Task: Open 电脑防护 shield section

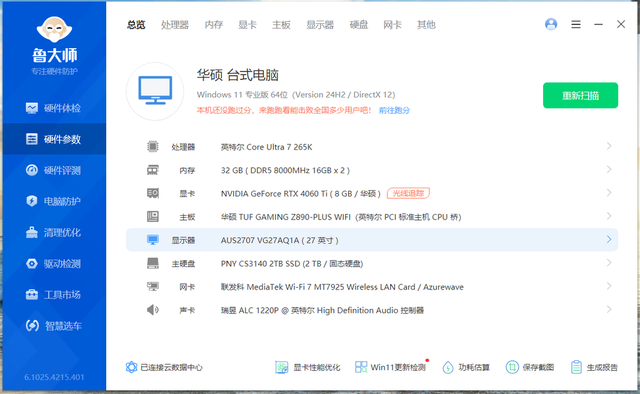Action: (x=53, y=201)
